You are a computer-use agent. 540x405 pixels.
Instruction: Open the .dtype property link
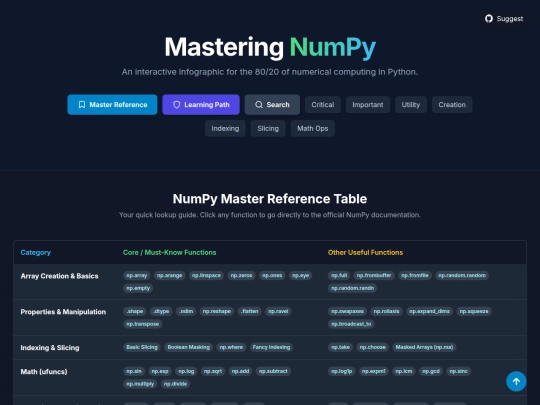[x=161, y=311]
